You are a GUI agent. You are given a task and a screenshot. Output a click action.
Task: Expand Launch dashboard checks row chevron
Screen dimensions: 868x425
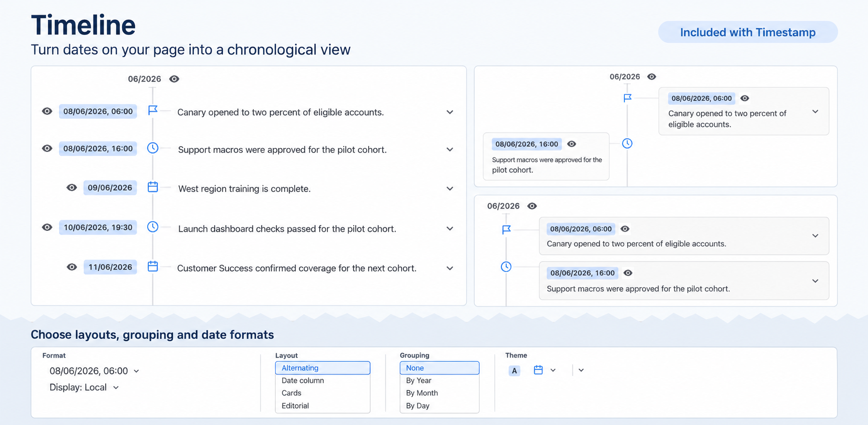pos(450,228)
